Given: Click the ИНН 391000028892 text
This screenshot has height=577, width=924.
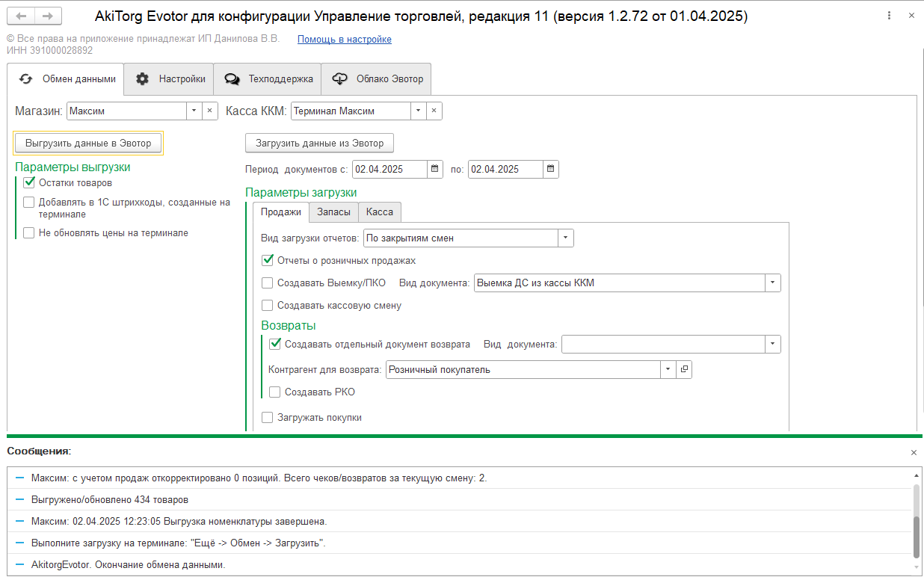Looking at the screenshot, I should coord(49,51).
